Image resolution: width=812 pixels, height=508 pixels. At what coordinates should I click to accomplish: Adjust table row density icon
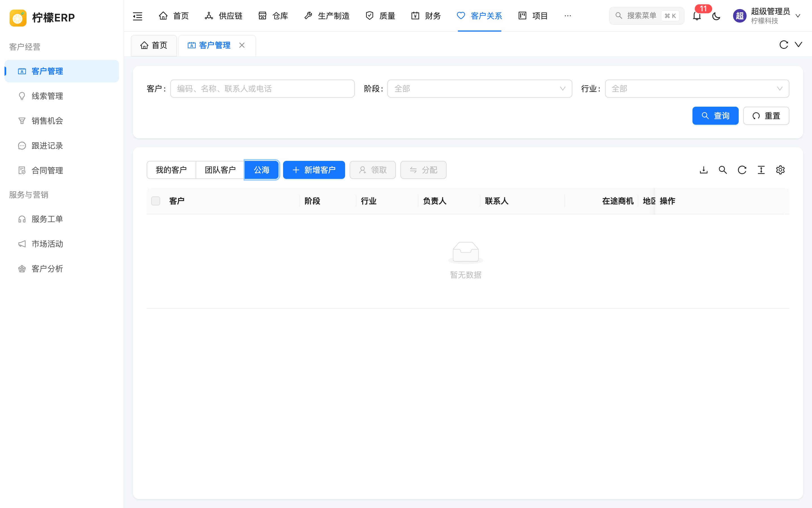(761, 170)
